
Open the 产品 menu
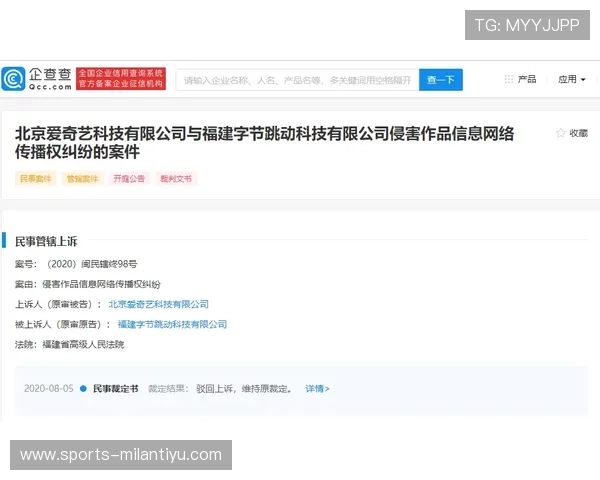point(527,79)
